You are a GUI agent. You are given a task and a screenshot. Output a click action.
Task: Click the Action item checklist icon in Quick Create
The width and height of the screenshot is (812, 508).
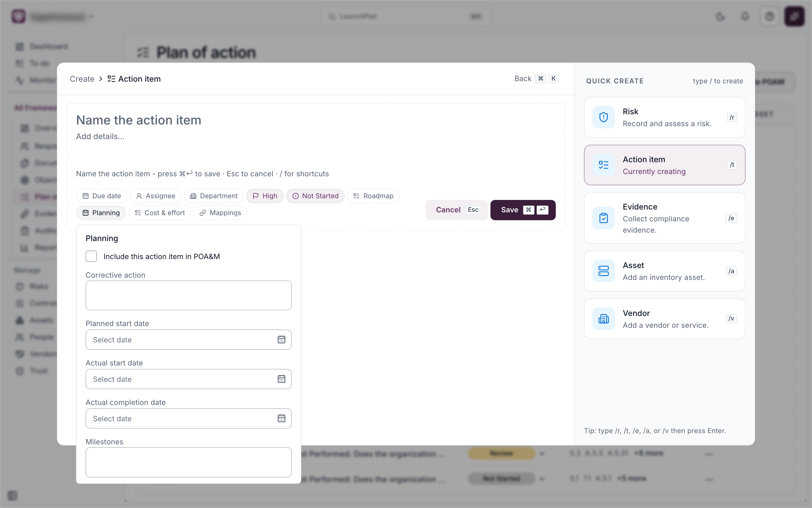pos(603,165)
